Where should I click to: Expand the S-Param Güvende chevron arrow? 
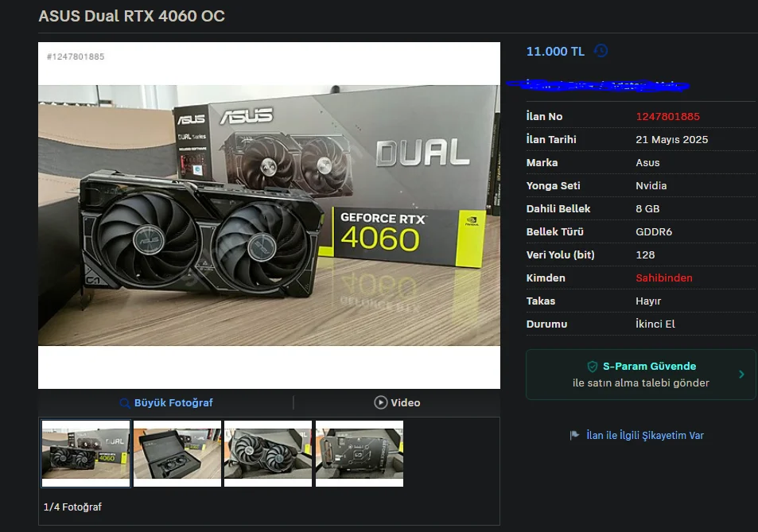tap(741, 375)
